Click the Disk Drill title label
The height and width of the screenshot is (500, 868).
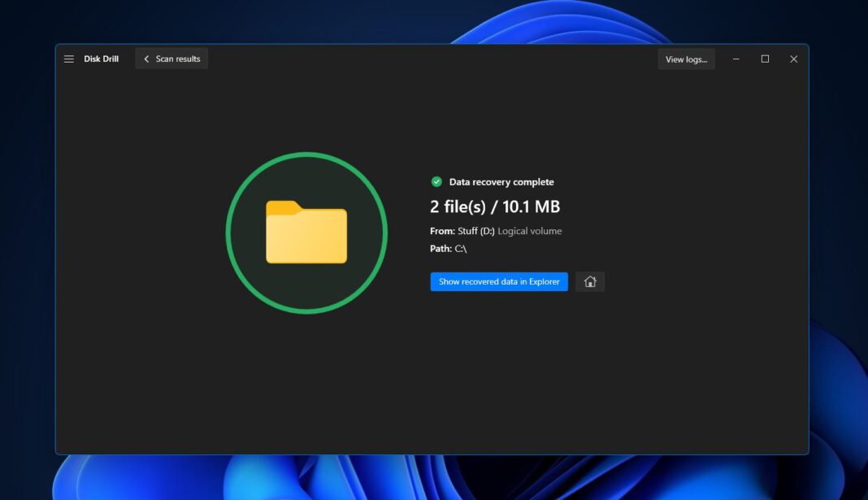[x=102, y=59]
